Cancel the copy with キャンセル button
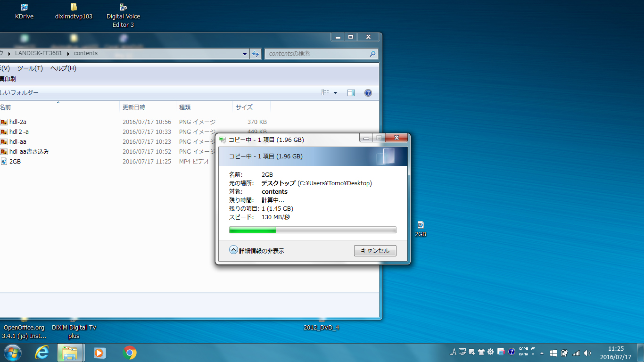This screenshot has width=644, height=362. tap(375, 251)
